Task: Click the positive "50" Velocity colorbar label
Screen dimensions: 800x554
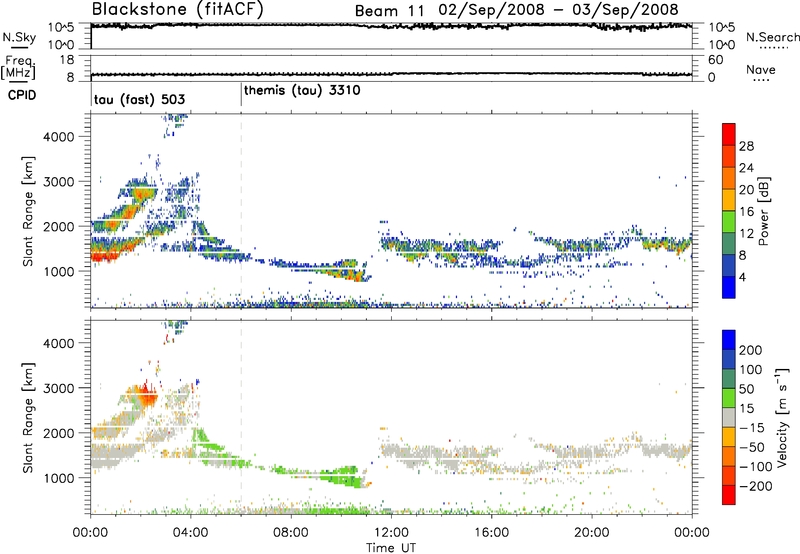Action: 746,389
